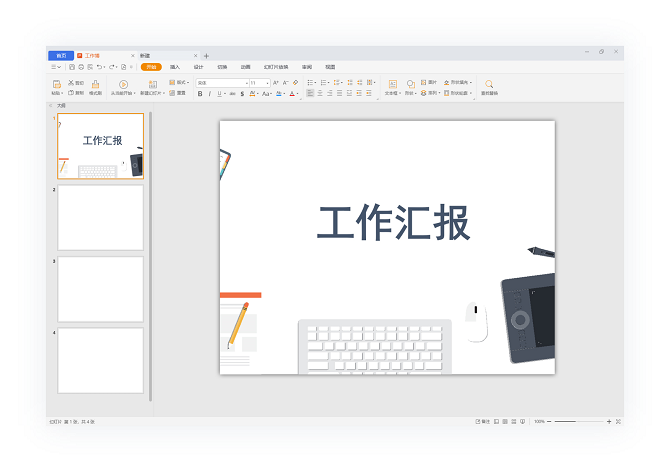Open the Layout dropdown in the ribbon
Image resolution: width=670 pixels, height=472 pixels.
pyautogui.click(x=179, y=82)
